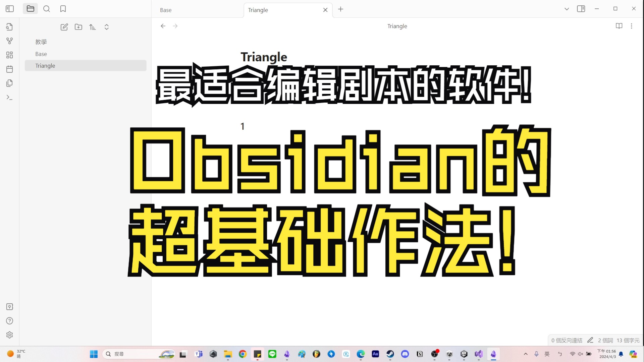Open Google Chrome from the taskbar
This screenshot has width=644, height=362.
[x=243, y=354]
